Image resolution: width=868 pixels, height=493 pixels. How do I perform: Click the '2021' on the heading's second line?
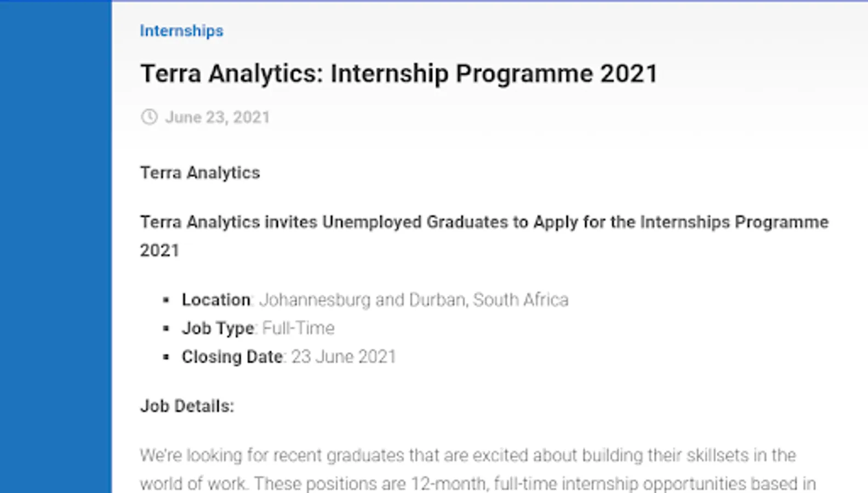159,251
